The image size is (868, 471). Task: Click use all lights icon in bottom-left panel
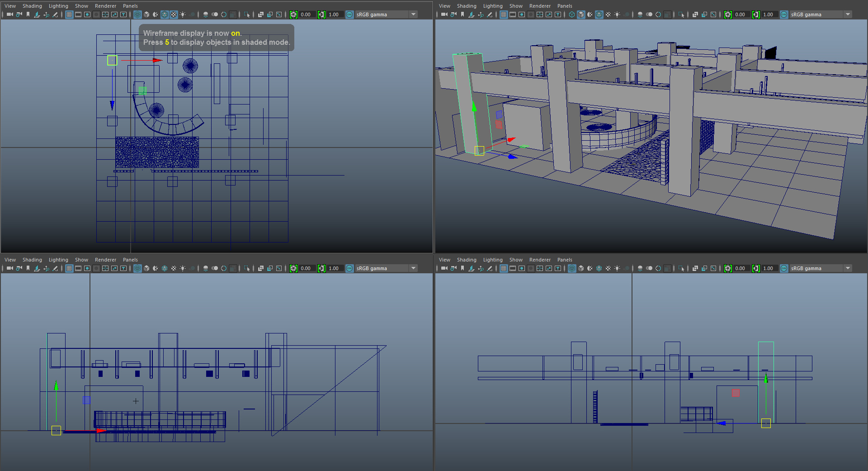tap(183, 268)
